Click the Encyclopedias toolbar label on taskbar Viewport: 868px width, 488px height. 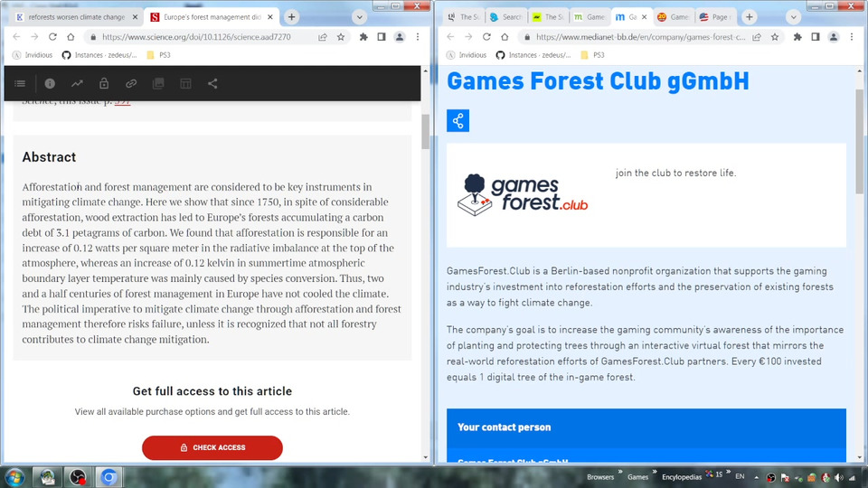point(682,477)
